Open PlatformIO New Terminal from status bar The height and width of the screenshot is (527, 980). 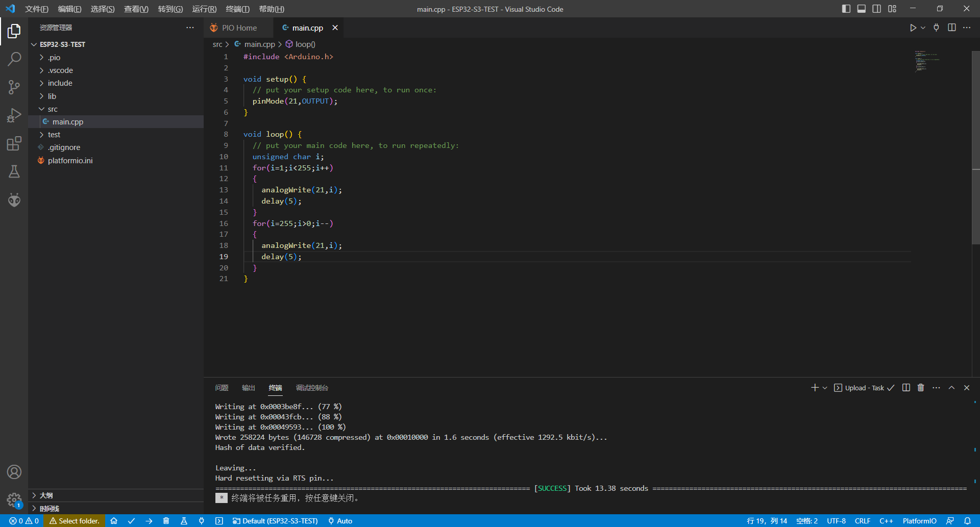click(219, 521)
